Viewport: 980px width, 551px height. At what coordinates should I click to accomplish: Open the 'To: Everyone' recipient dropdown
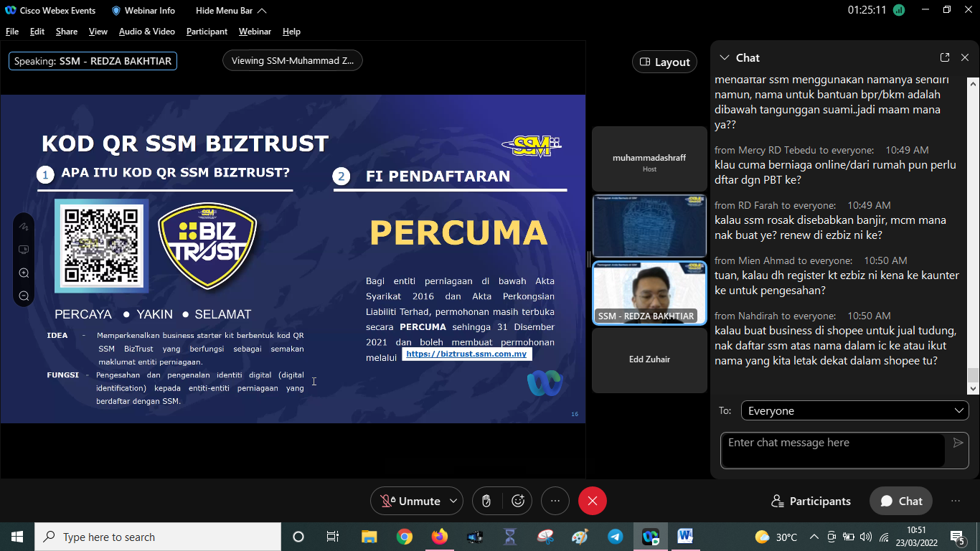pyautogui.click(x=854, y=410)
